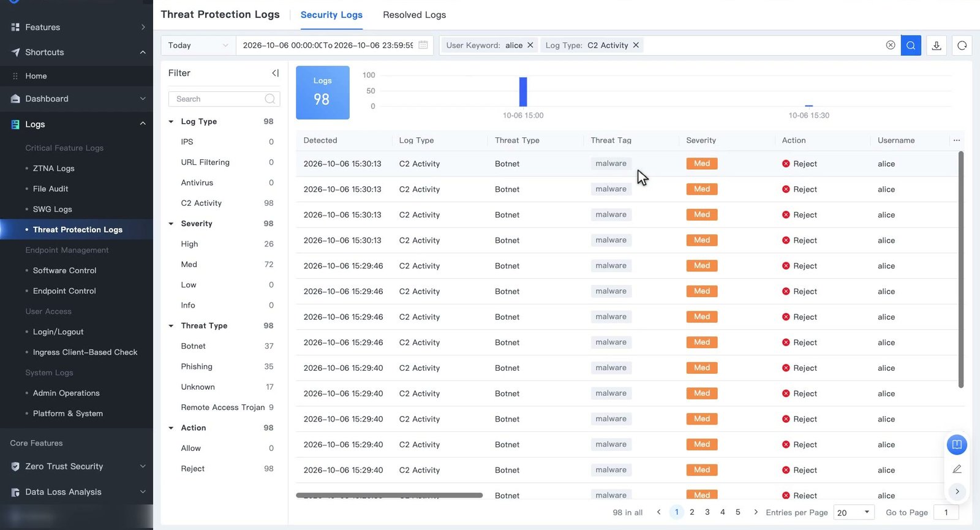Click the filter search magnifier icon
The width and height of the screenshot is (980, 530).
[x=270, y=99]
